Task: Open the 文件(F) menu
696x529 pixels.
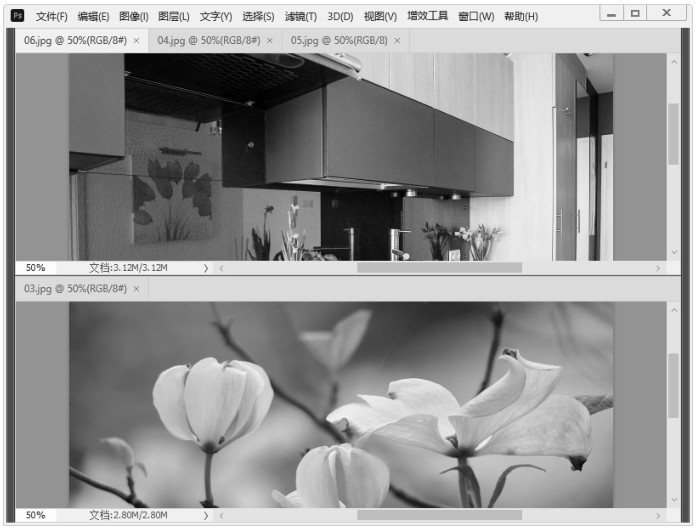Action: (x=51, y=16)
